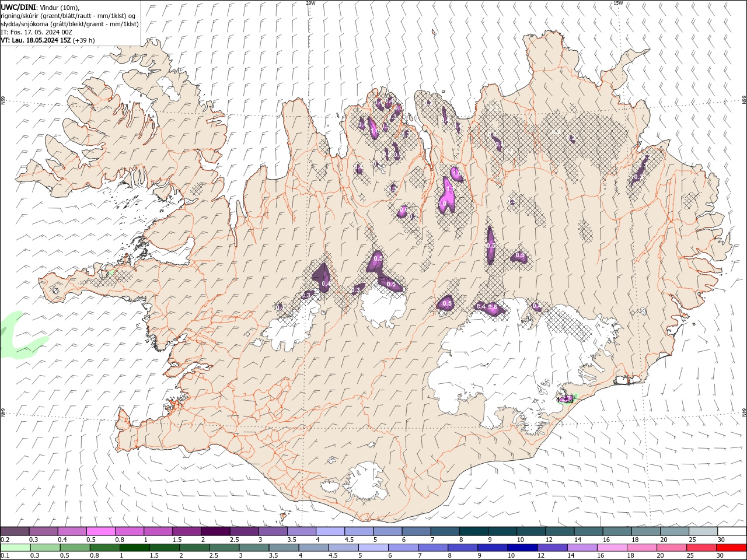The image size is (747, 560).
Task: Click the 3.5–4 blue-gray swatch, lower legend
Action: pyautogui.click(x=283, y=548)
